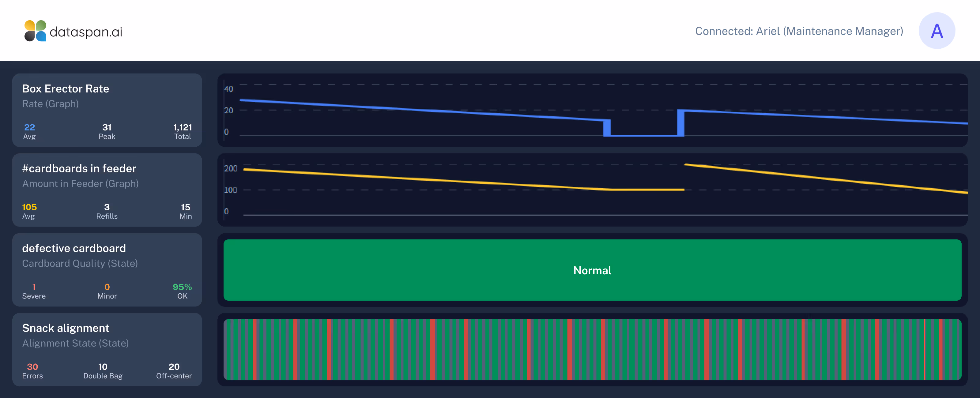Viewport: 980px width, 398px height.
Task: Click the 'Snack alignment' card title
Action: click(x=66, y=328)
